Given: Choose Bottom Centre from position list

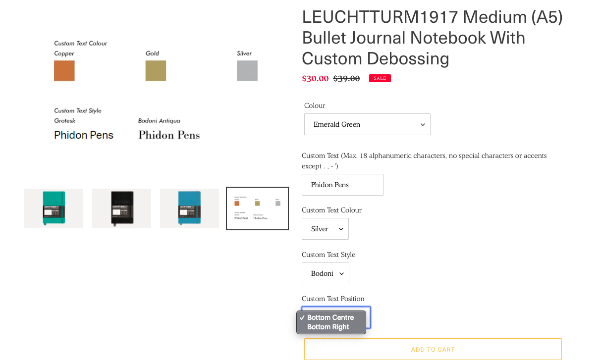Looking at the screenshot, I should tap(330, 317).
